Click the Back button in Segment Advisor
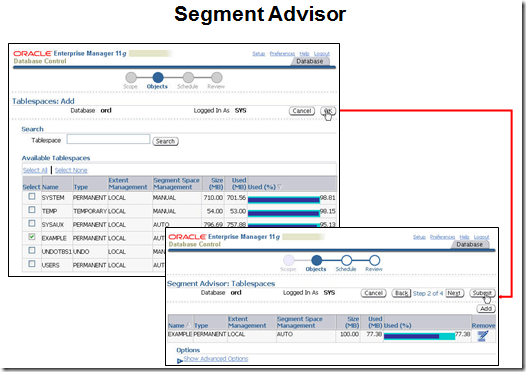 [401, 293]
